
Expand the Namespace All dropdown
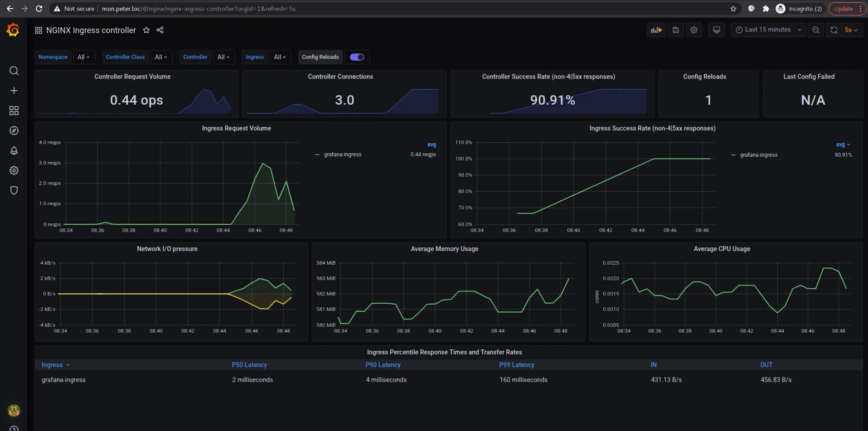[x=83, y=57]
